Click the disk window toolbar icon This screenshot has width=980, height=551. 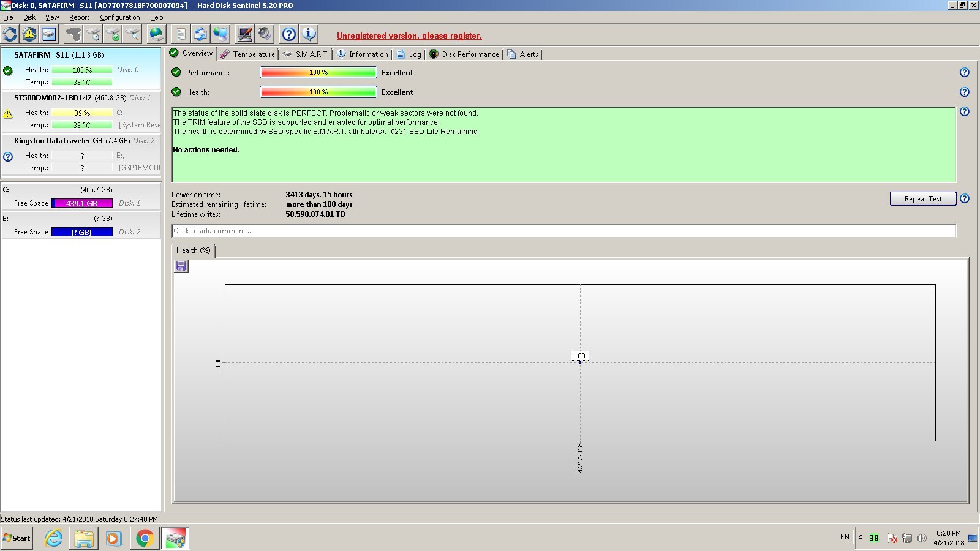tap(49, 34)
